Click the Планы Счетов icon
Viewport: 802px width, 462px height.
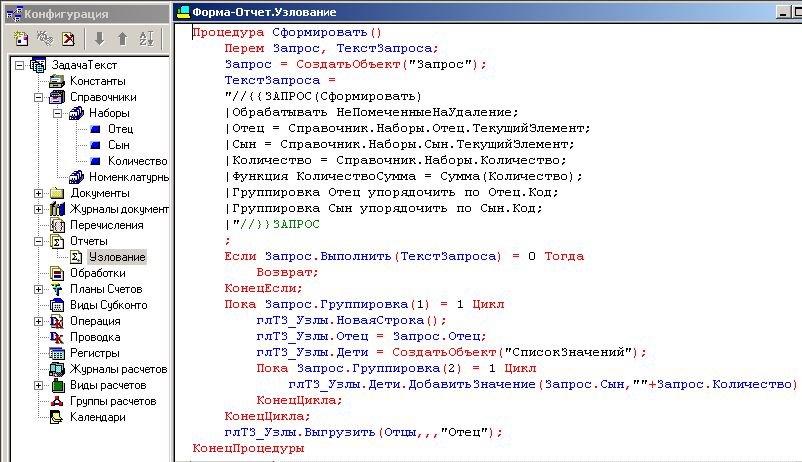point(57,289)
